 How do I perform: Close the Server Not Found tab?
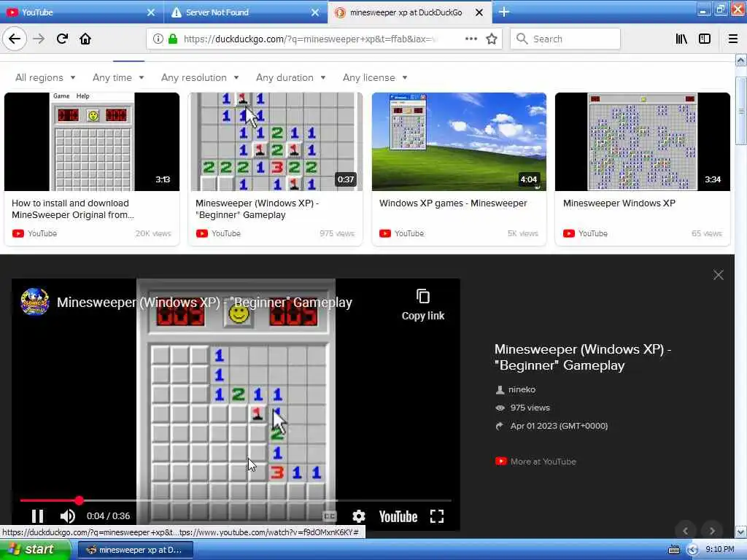(315, 12)
